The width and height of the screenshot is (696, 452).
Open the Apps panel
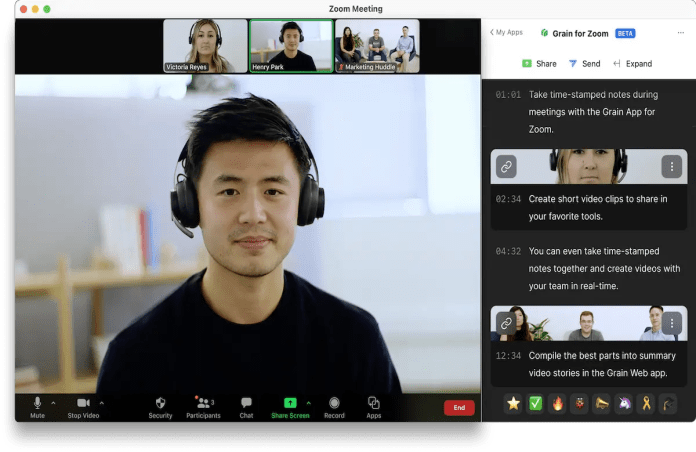pyautogui.click(x=374, y=407)
